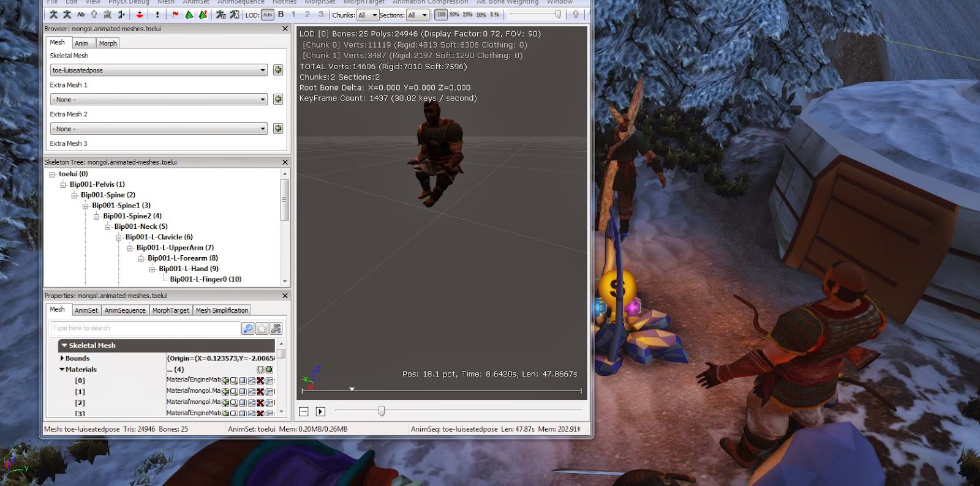Screen dimensions: 980x486
Task: Click the magnifier search icon in Properties
Action: click(247, 329)
